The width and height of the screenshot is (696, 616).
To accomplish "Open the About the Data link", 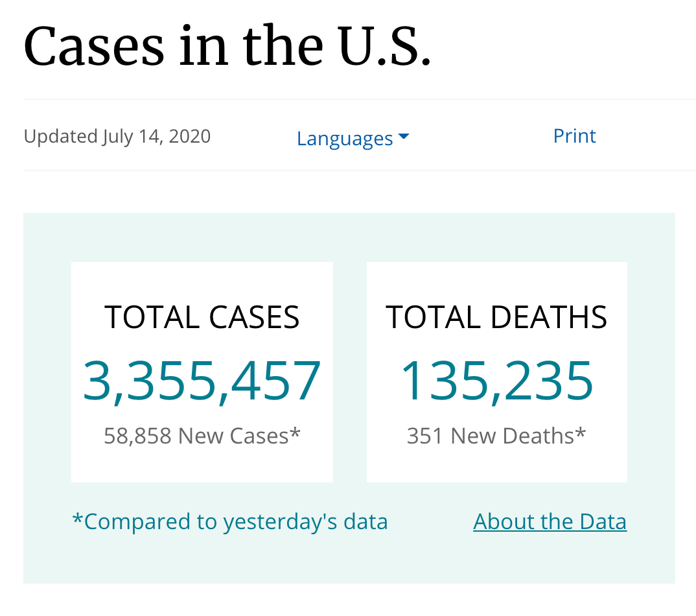I will point(550,521).
